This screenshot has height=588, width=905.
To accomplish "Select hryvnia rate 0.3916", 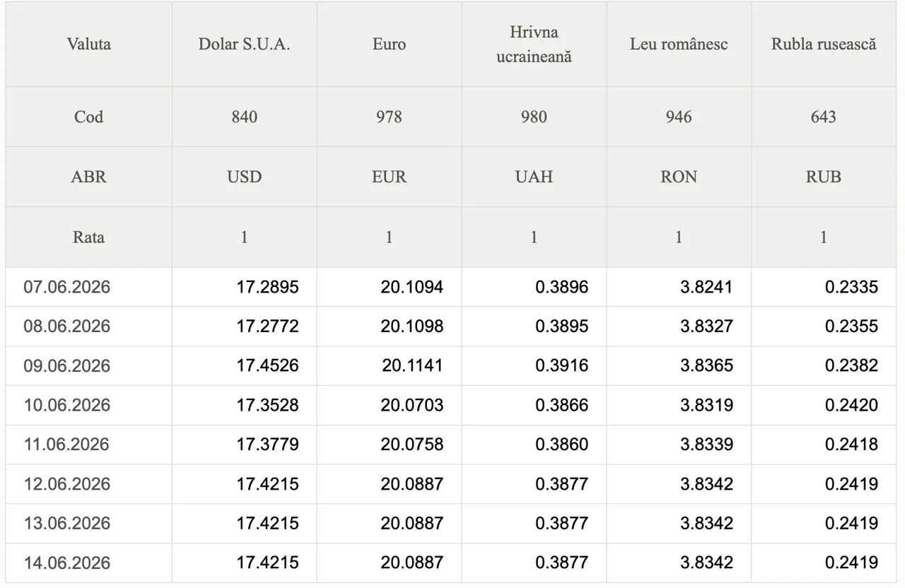I will [x=561, y=365].
